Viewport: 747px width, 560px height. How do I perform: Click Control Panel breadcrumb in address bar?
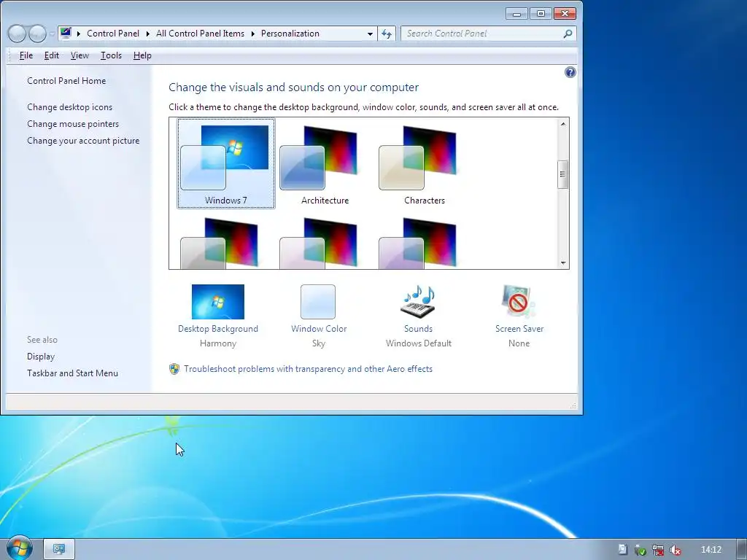point(113,34)
